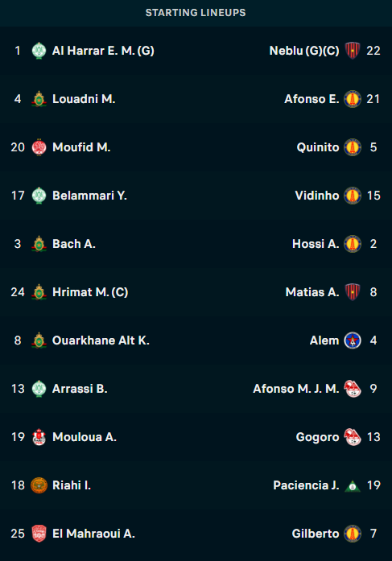
Task: Select player Quinito in lineup
Action: click(318, 147)
